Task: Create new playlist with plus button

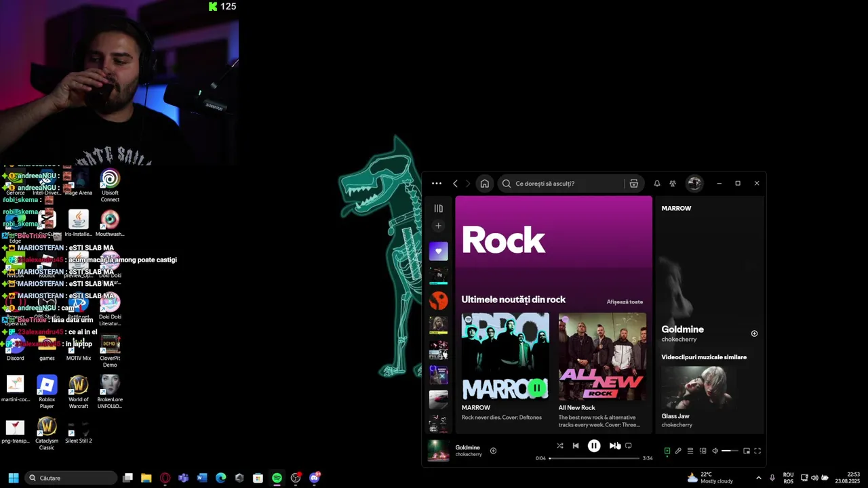Action: 438,226
